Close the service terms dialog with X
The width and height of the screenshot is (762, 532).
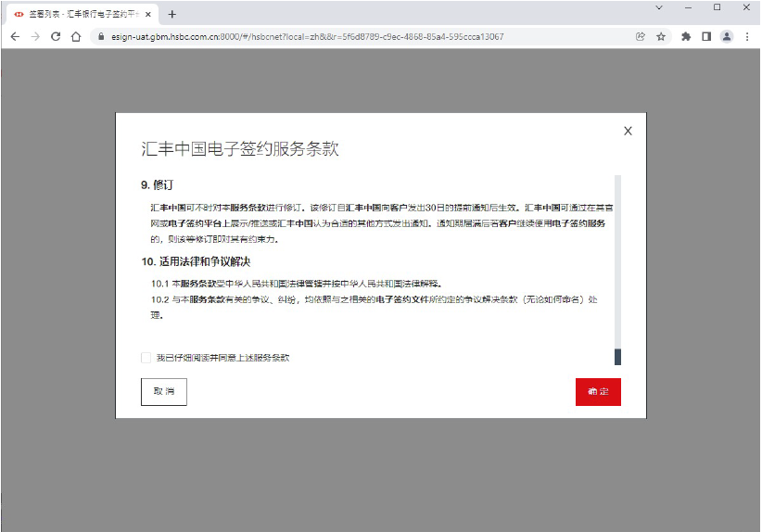click(x=628, y=131)
